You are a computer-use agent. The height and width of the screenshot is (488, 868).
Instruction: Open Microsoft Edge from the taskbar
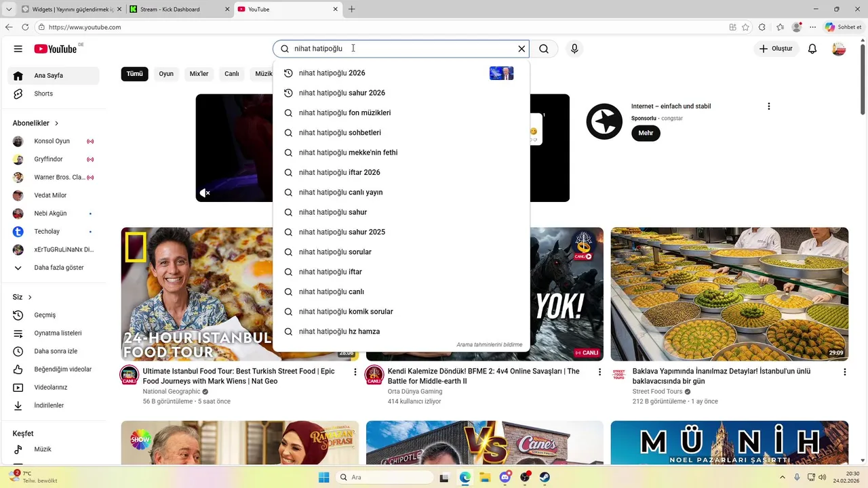[465, 477]
